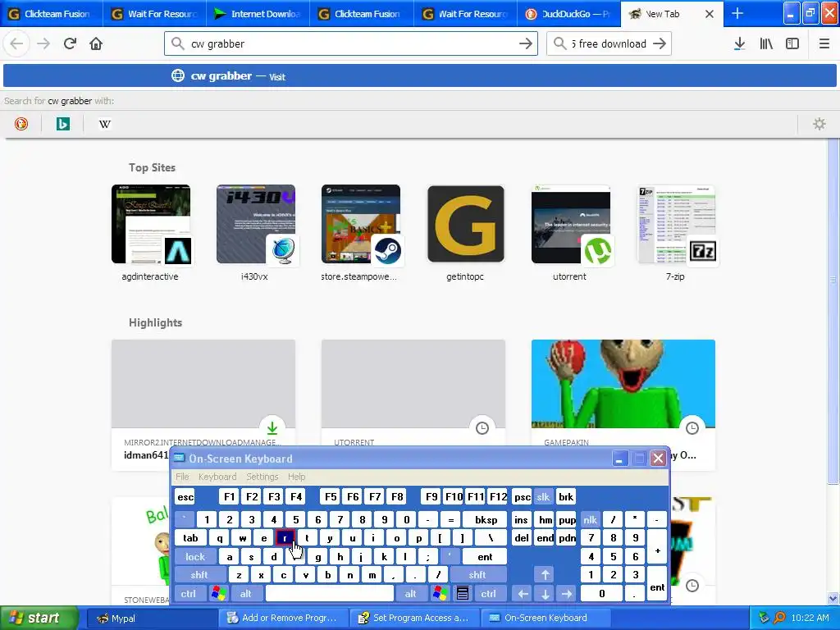Click the spacebar on the On-Screen Keyboard
840x630 pixels.
[330, 594]
